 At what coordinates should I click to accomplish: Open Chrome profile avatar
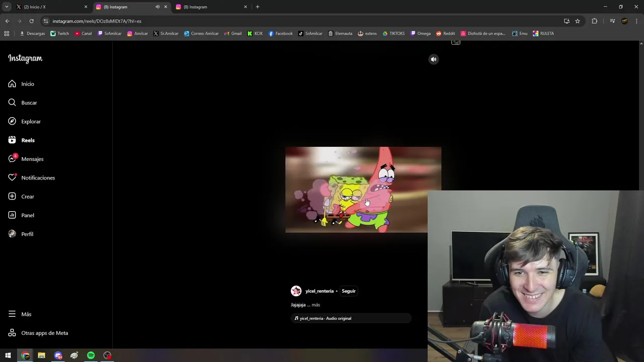(x=624, y=21)
